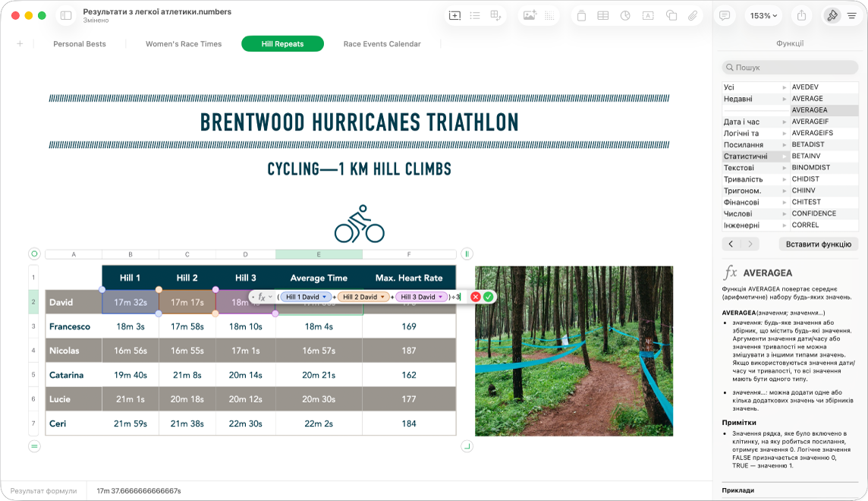The width and height of the screenshot is (868, 501).
Task: Insert a table from the toolbar
Action: tap(603, 15)
